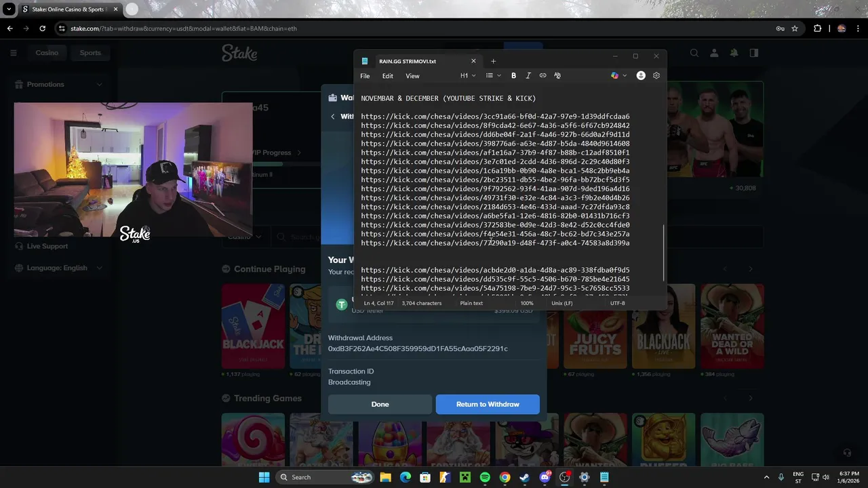Open Spotify from the taskbar
This screenshot has height=488, width=868.
[485, 477]
